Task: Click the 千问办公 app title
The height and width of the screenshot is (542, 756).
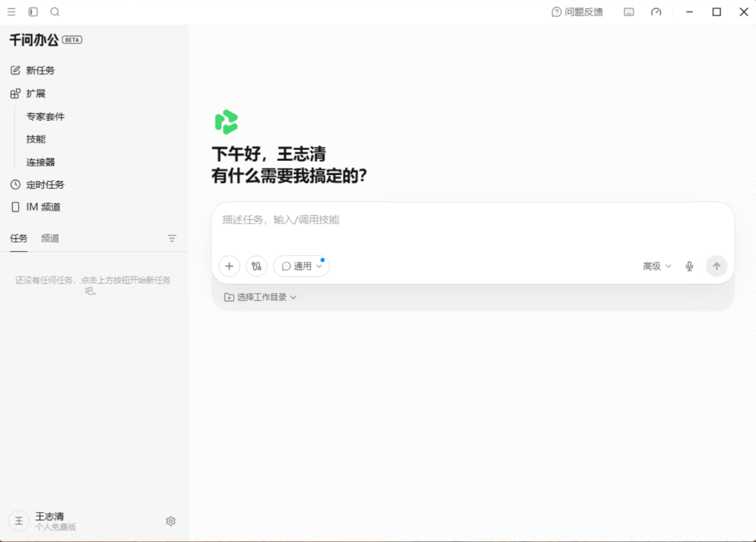Action: click(34, 40)
